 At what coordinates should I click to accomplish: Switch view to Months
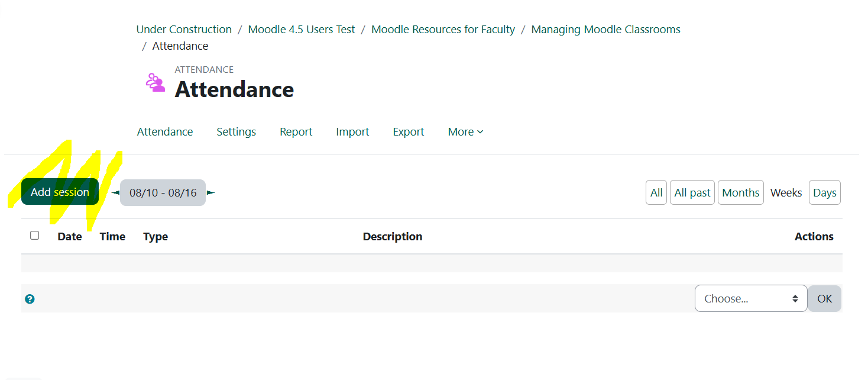740,192
